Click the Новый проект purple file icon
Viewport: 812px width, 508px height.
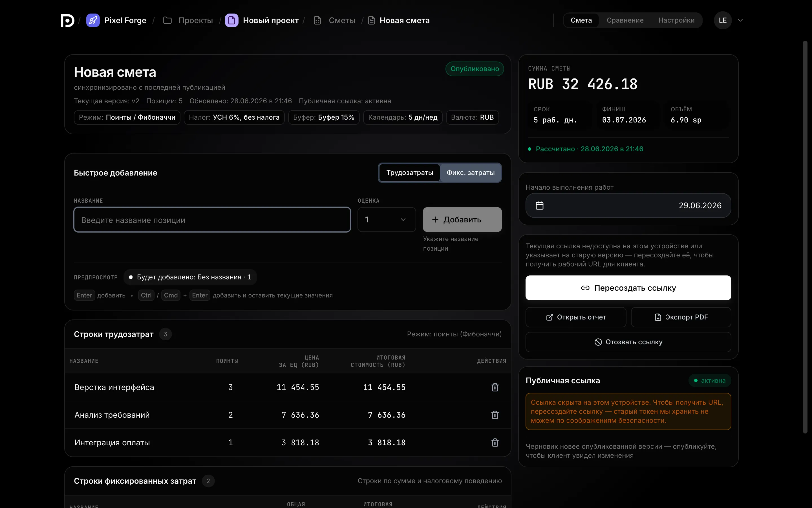(x=231, y=21)
